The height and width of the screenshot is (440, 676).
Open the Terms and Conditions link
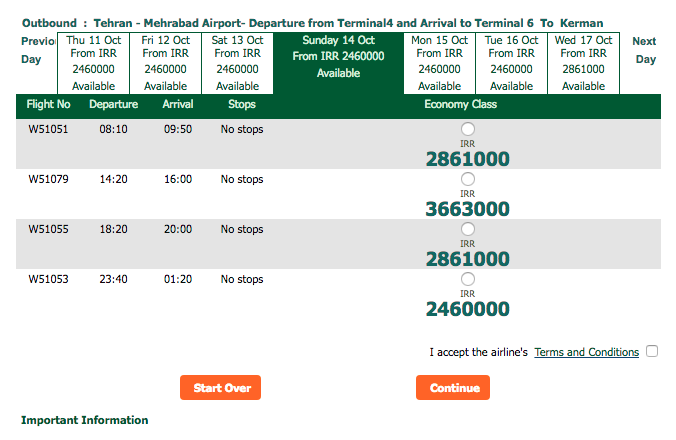coord(586,352)
